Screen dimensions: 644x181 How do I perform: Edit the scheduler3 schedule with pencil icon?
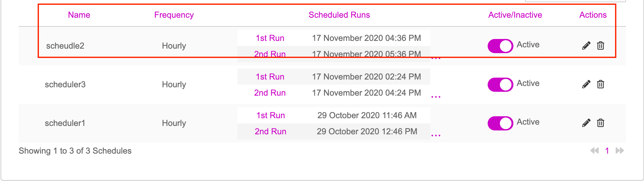[586, 84]
